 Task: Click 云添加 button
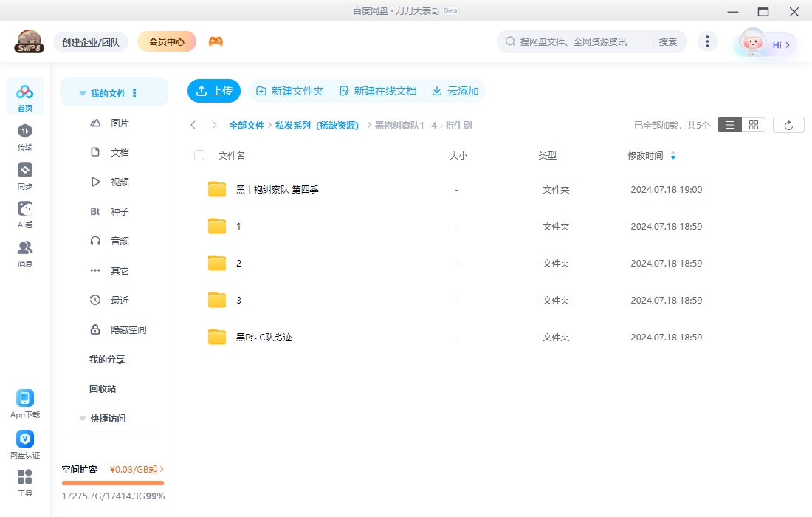(x=455, y=91)
